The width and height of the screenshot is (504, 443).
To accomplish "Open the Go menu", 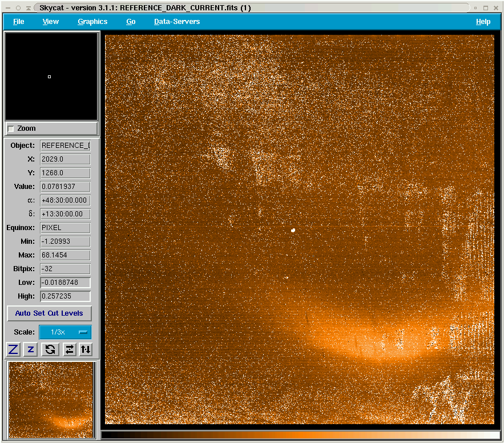I will tap(131, 22).
